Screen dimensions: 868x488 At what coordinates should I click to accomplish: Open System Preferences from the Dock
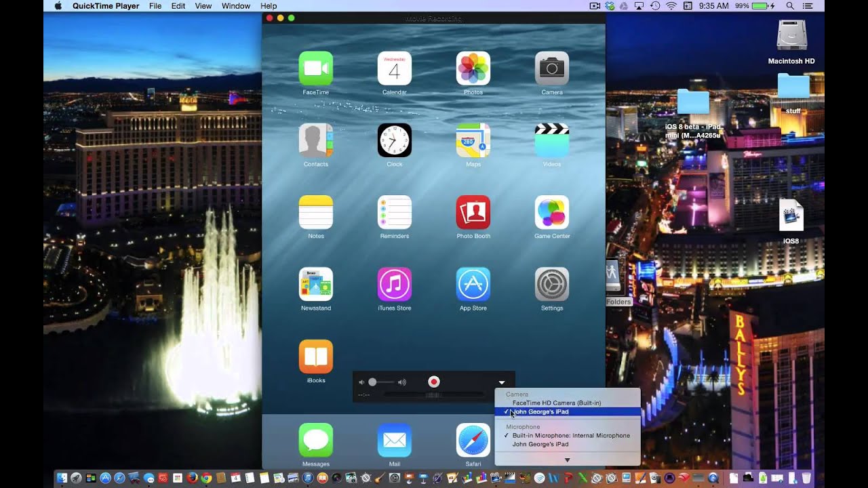[395, 478]
